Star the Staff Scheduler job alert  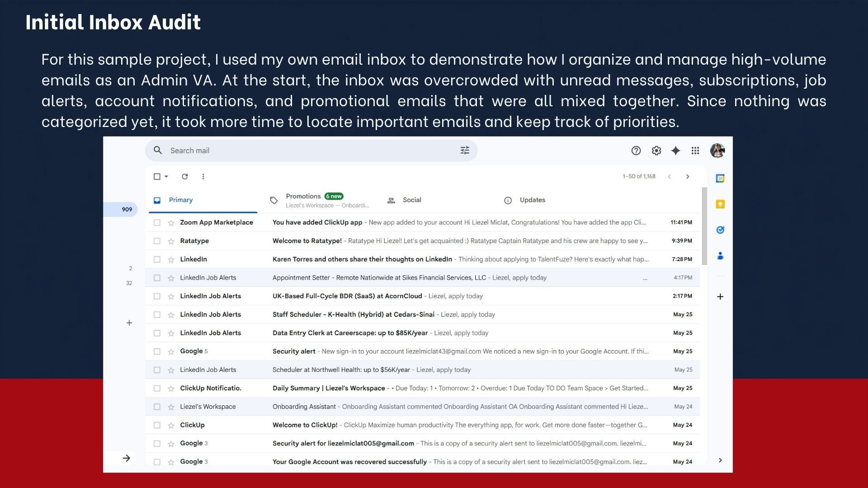point(171,315)
